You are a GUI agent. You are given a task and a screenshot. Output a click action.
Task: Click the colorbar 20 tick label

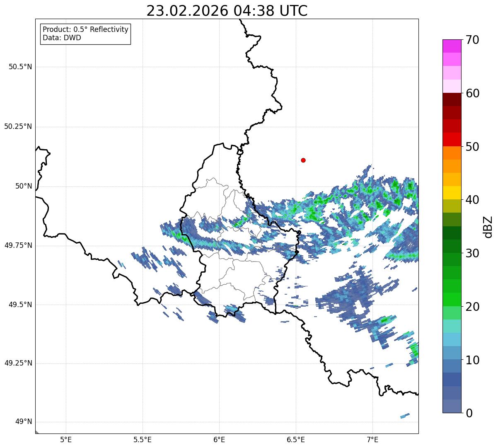(472, 307)
